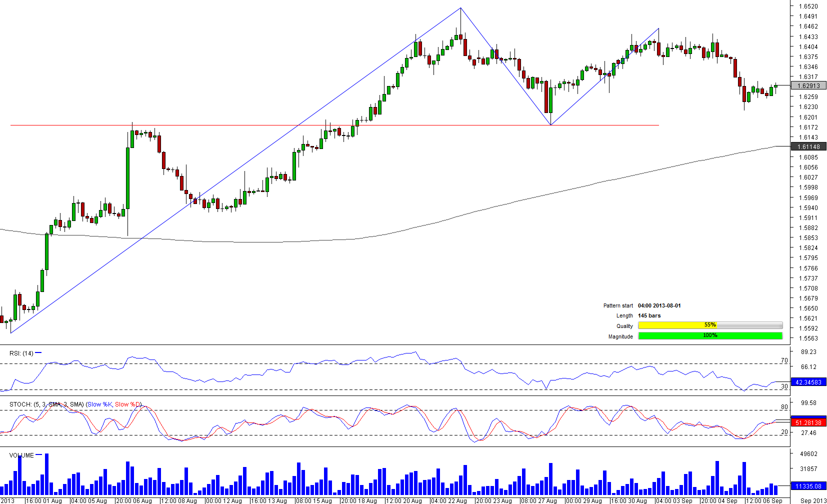Screen dimensions: 827x504
Task: Select the current price tag 1.62913
Action: [808, 86]
